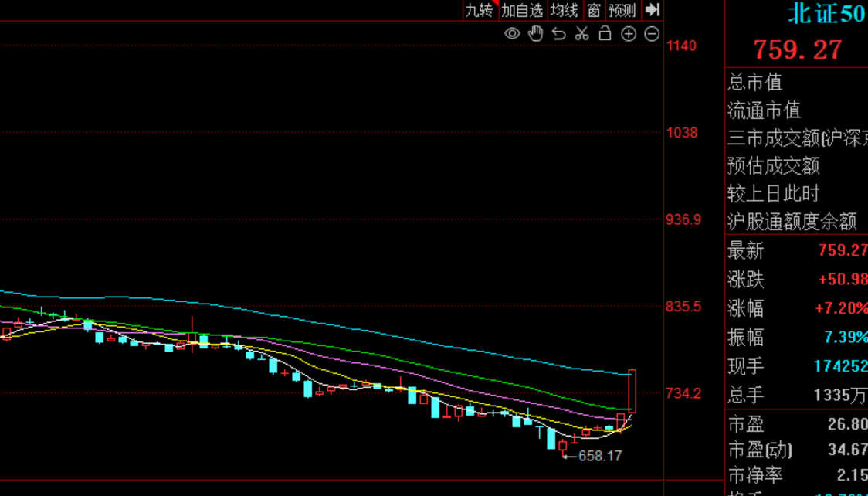Toggle the 均线 moving average button

[x=564, y=10]
